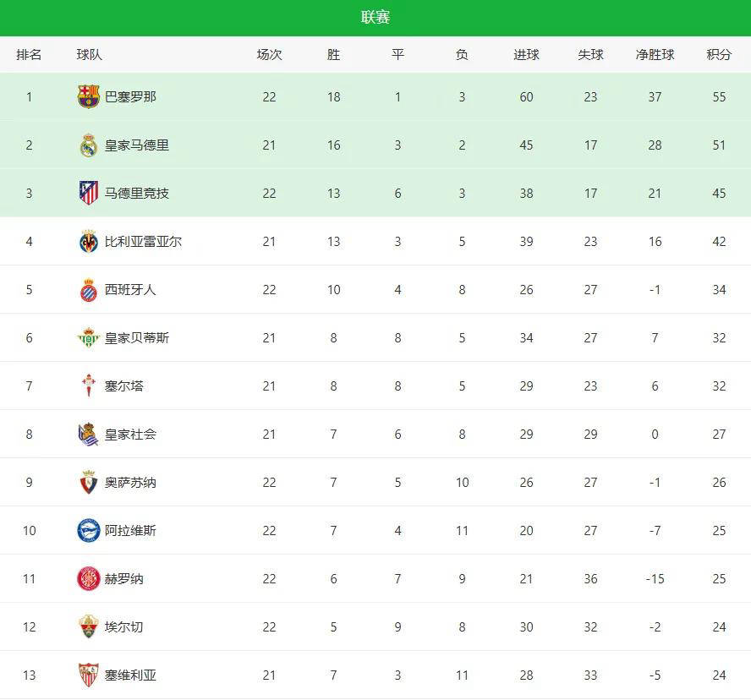The image size is (751, 700).
Task: Click the 净胜球 column header
Action: point(655,54)
